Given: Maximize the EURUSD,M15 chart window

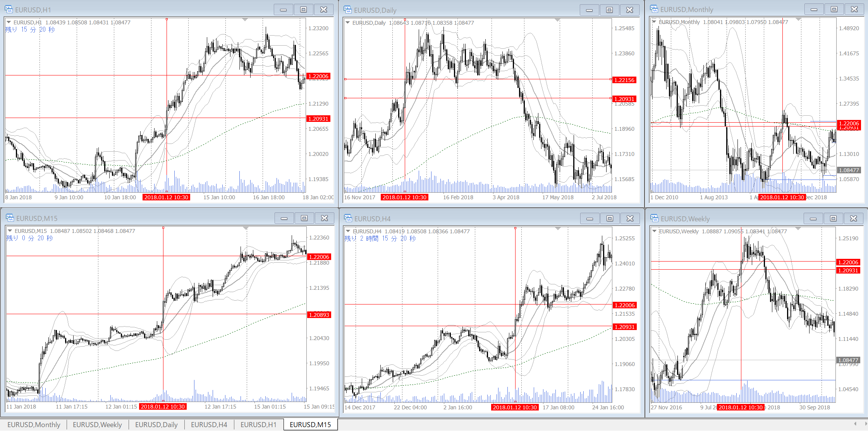Looking at the screenshot, I should [x=304, y=218].
